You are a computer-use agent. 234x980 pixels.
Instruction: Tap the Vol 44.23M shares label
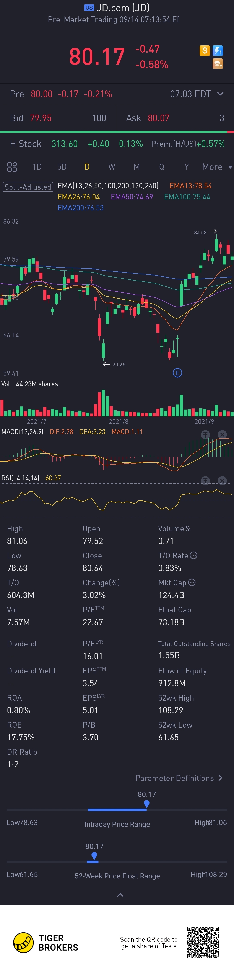click(30, 384)
